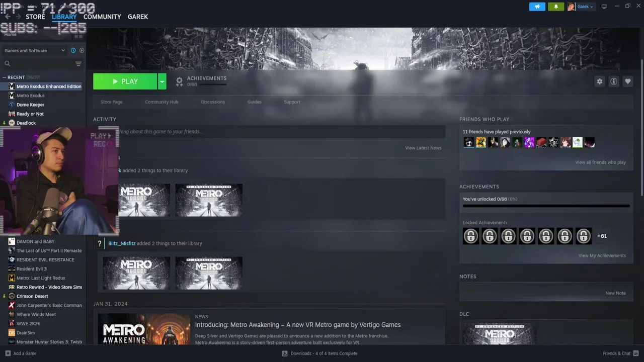
Task: Open the green notifications bell
Action: [x=556, y=7]
